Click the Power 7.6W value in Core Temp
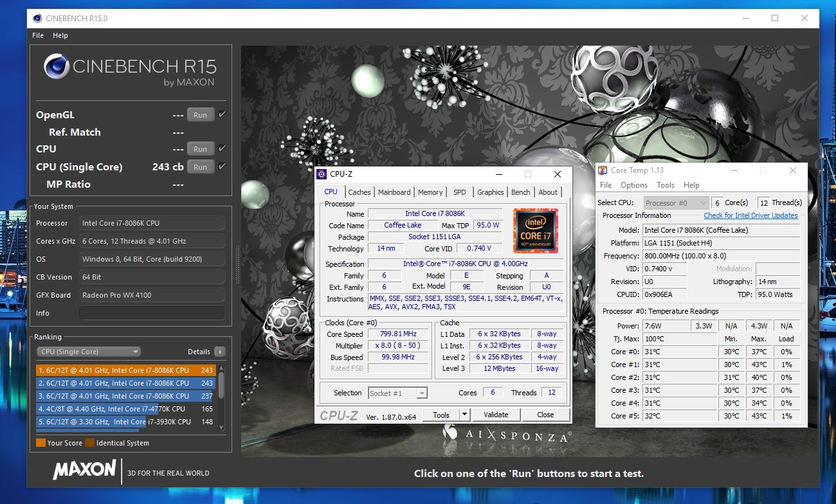Image resolution: width=836 pixels, height=504 pixels. tap(666, 326)
